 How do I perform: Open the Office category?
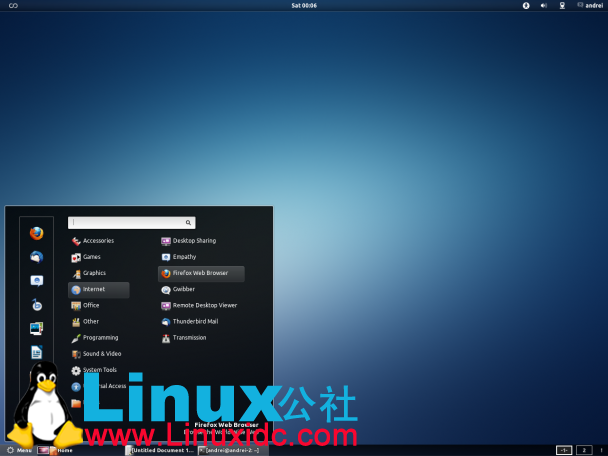98,306
